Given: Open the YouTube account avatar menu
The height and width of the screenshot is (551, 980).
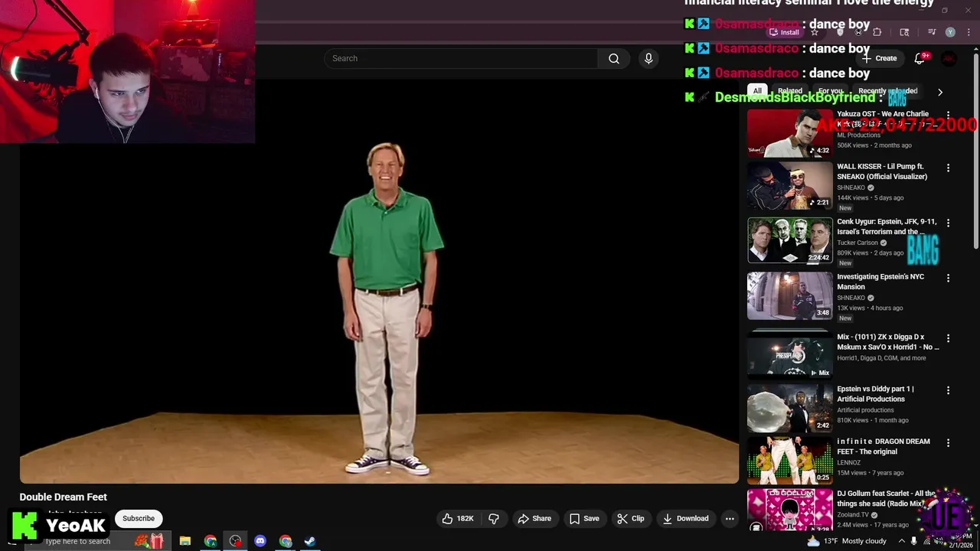Looking at the screenshot, I should click(x=949, y=58).
